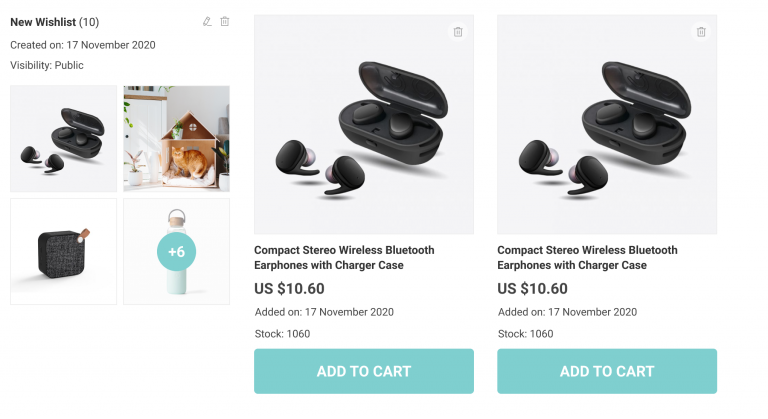
Task: View the right product's large earphones image
Action: pyautogui.click(x=607, y=125)
